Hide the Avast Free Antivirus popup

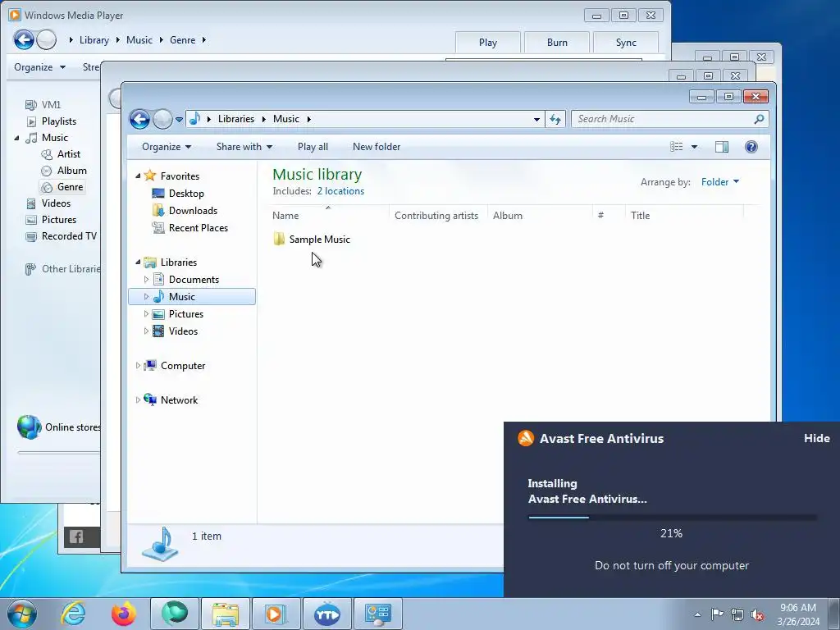816,438
